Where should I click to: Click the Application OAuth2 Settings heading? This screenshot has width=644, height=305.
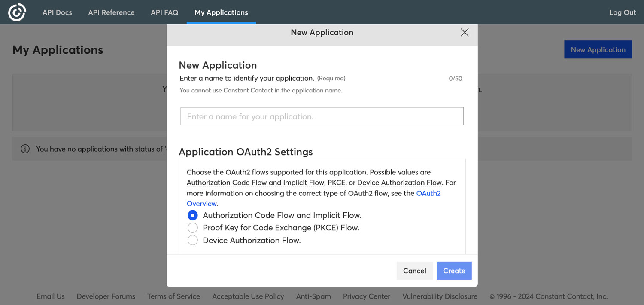246,152
